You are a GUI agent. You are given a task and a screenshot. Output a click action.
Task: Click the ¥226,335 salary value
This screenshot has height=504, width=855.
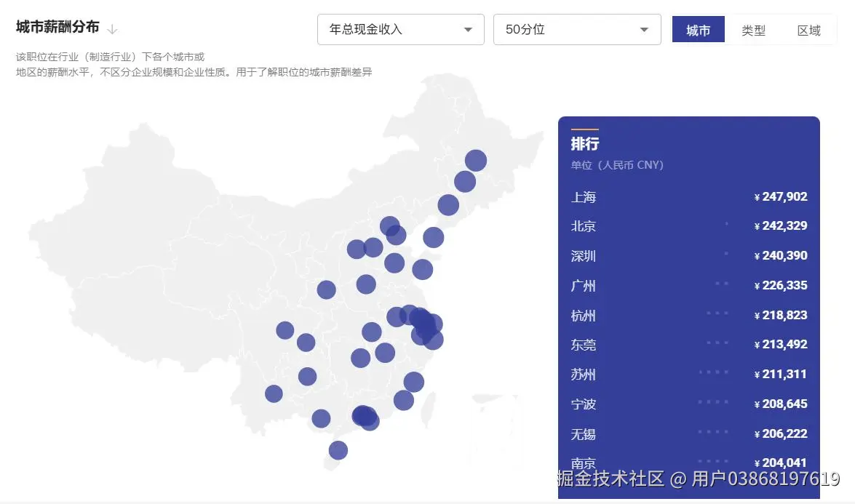780,285
